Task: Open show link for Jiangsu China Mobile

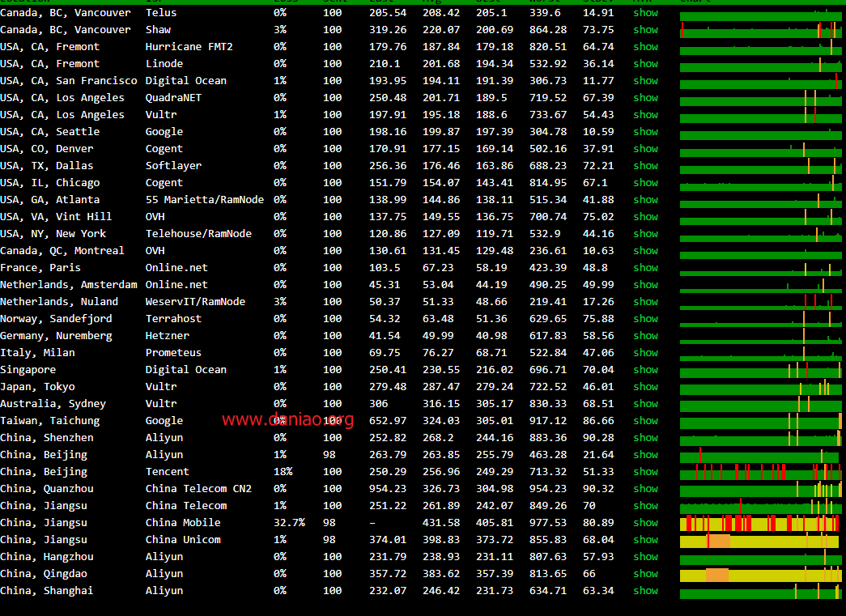Action: 645,522
